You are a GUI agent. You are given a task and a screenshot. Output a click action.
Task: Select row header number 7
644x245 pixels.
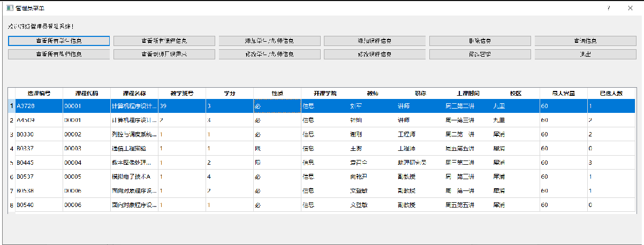(x=12, y=190)
